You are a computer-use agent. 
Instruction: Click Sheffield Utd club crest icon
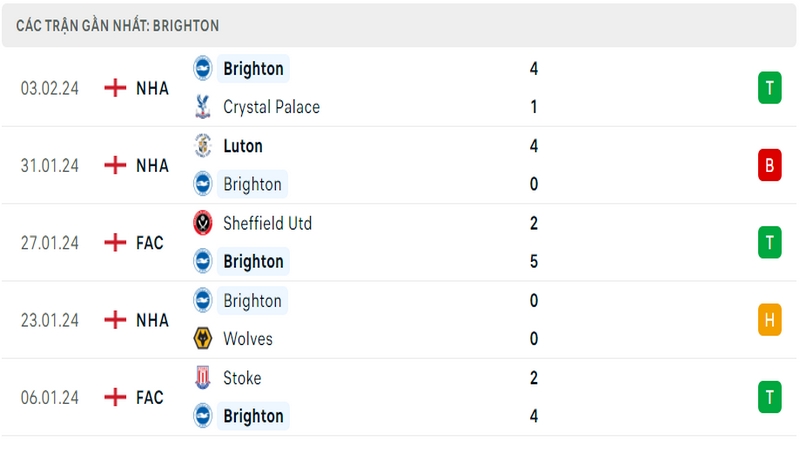203,223
